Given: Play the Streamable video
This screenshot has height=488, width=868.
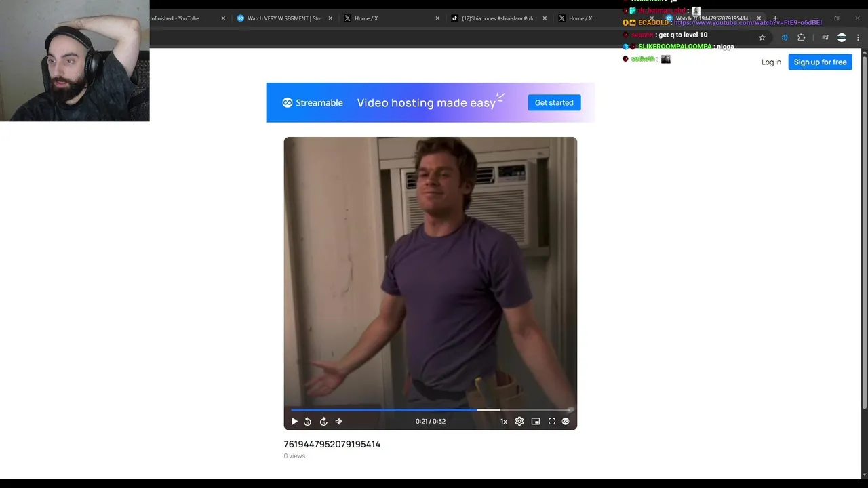Looking at the screenshot, I should tap(294, 421).
